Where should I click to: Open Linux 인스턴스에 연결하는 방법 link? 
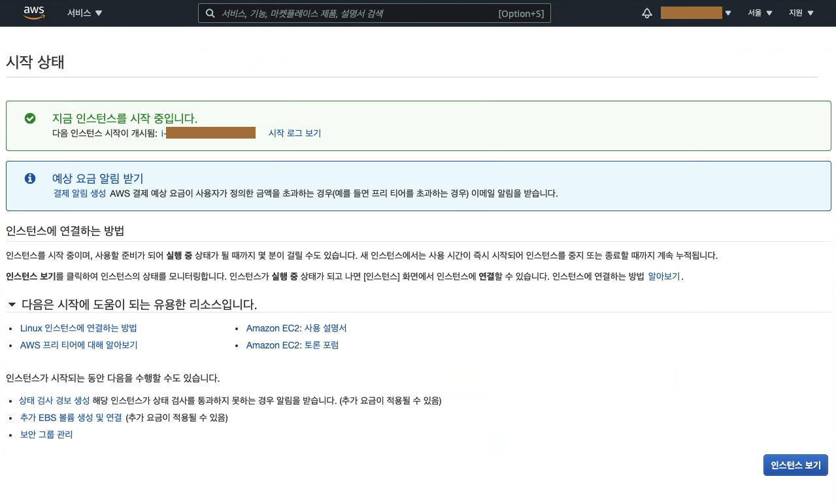pyautogui.click(x=78, y=328)
